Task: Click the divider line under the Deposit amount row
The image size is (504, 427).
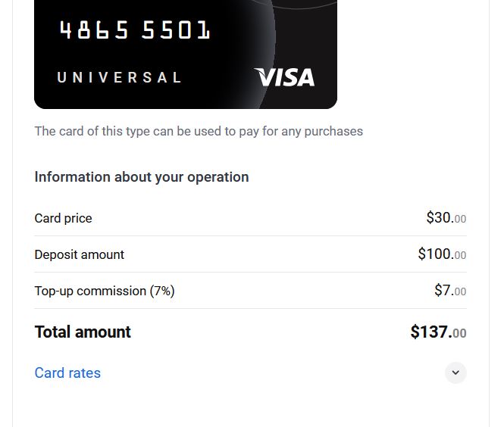Action: [250, 272]
